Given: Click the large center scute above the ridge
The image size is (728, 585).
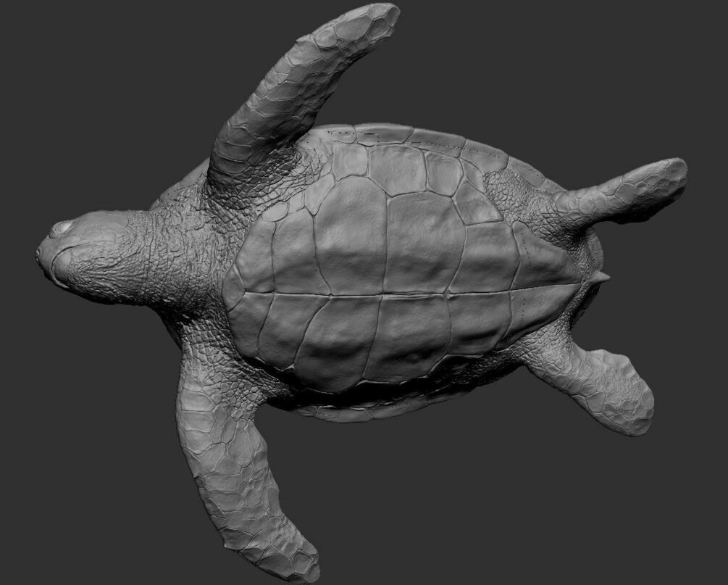Looking at the screenshot, I should click(424, 243).
